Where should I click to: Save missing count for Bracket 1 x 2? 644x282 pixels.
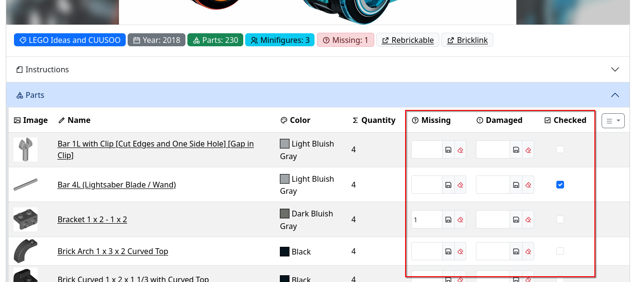point(448,219)
